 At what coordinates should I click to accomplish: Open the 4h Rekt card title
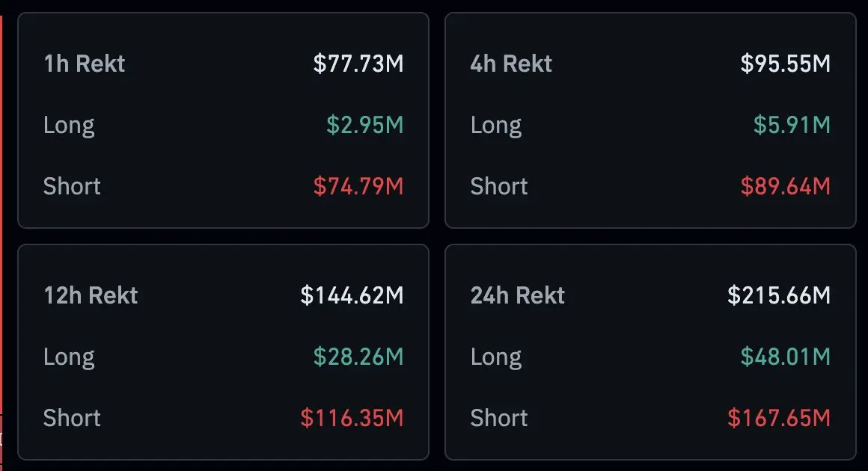point(511,64)
